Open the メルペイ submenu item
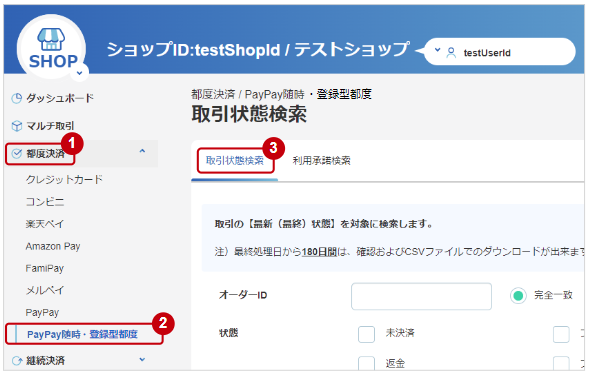The height and width of the screenshot is (376, 590). [x=44, y=290]
